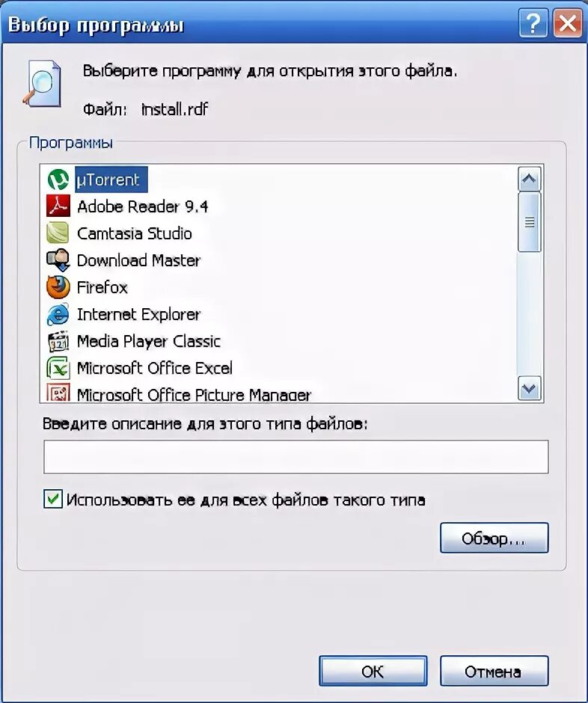588x703 pixels.
Task: Click the Microsoft Office Picture Manager icon
Action: (x=58, y=393)
